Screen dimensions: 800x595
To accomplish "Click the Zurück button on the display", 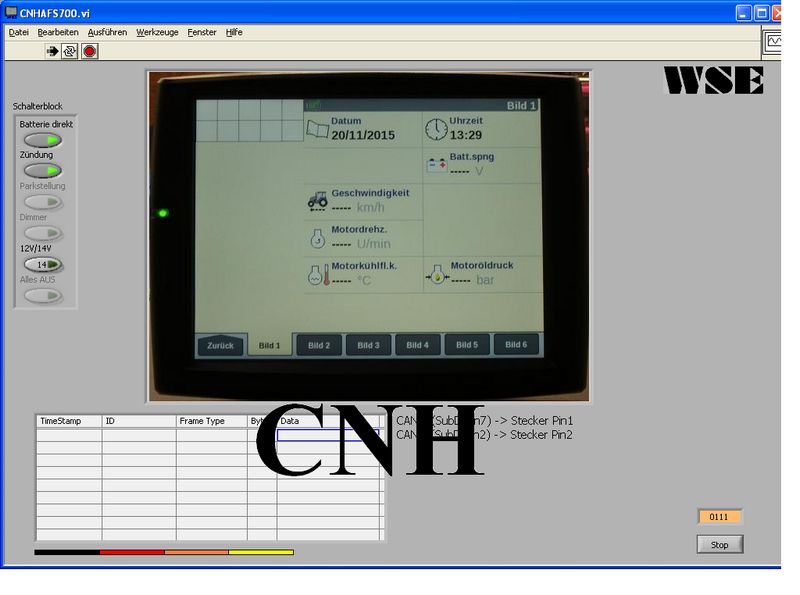I will pos(220,345).
